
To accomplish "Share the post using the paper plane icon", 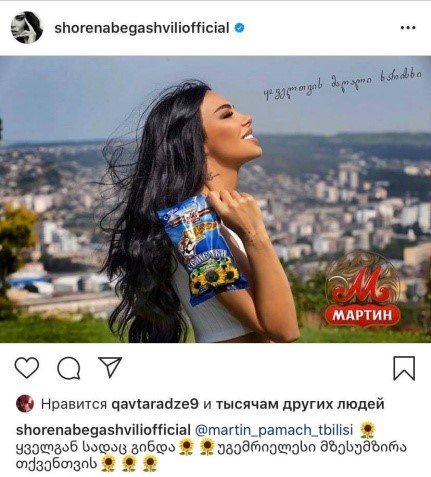I will point(110,367).
